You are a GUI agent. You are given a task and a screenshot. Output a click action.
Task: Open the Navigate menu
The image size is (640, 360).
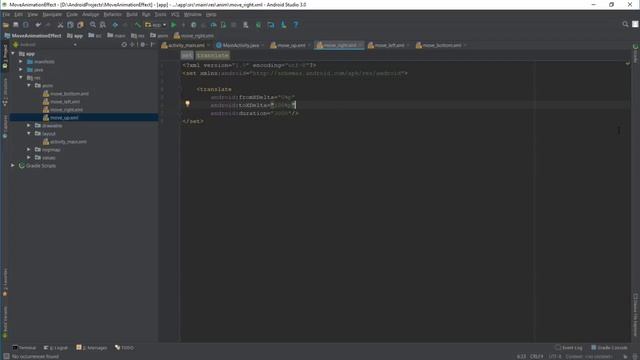52,14
